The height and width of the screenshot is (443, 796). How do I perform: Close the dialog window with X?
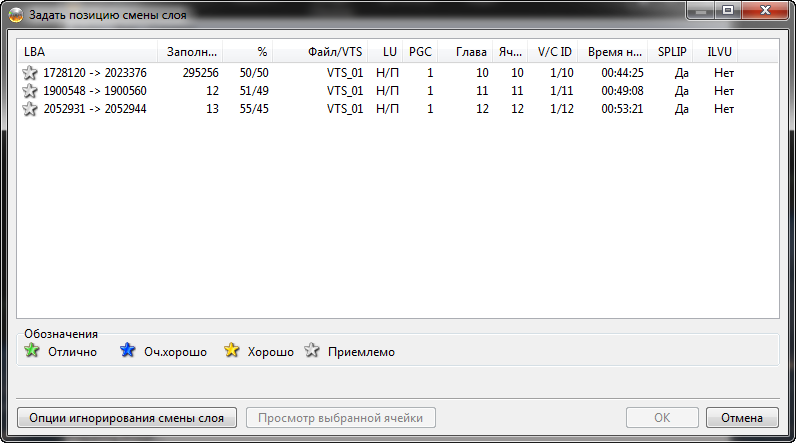tap(766, 10)
